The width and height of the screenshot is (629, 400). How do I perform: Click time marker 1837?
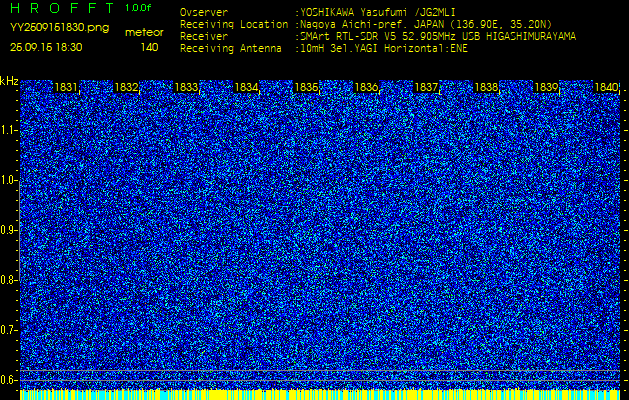point(426,87)
